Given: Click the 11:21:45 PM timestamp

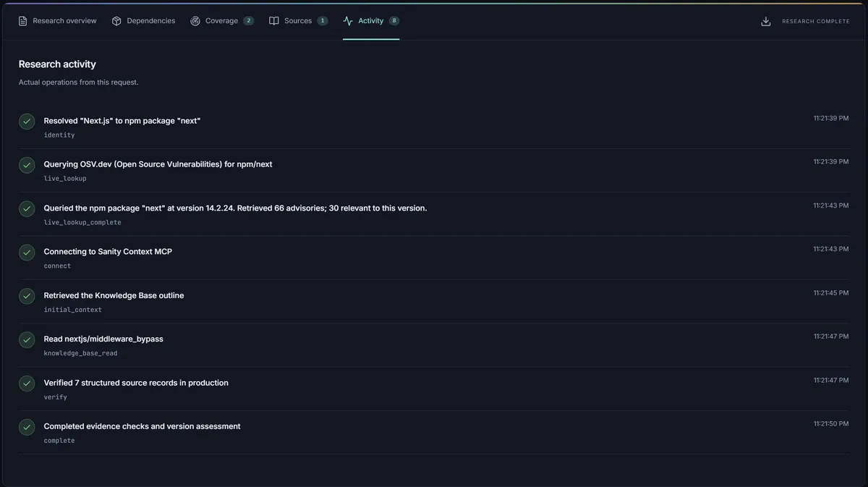Looking at the screenshot, I should [x=831, y=292].
